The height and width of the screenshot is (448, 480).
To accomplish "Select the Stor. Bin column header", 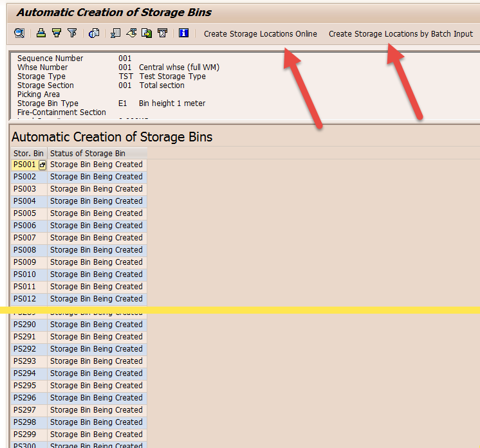I will point(28,154).
